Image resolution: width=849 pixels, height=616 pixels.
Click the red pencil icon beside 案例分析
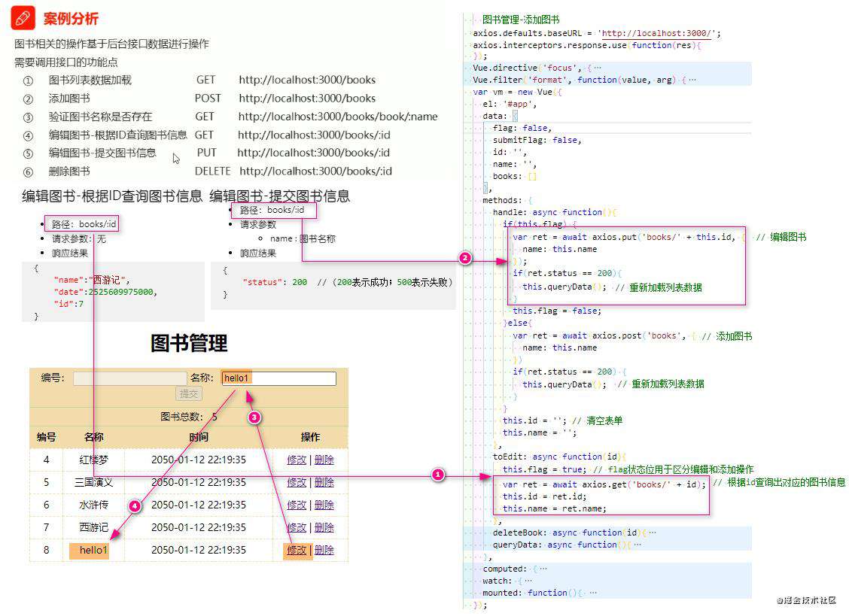[23, 18]
